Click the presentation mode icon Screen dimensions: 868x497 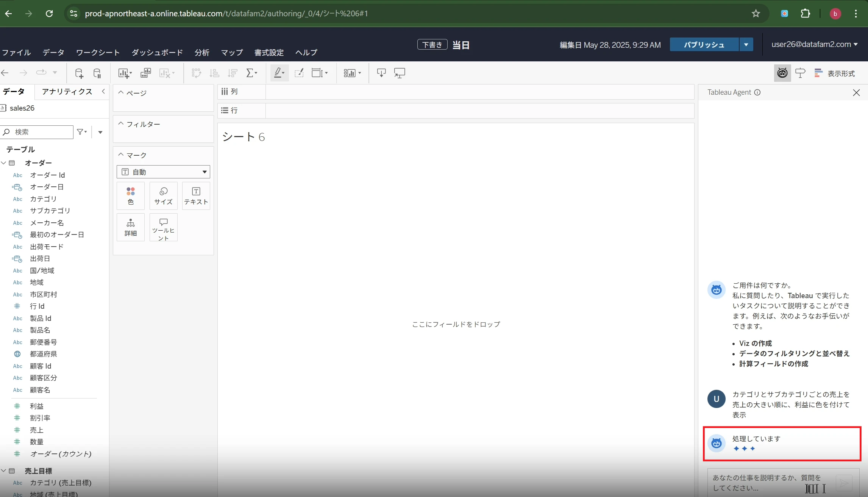tap(400, 73)
